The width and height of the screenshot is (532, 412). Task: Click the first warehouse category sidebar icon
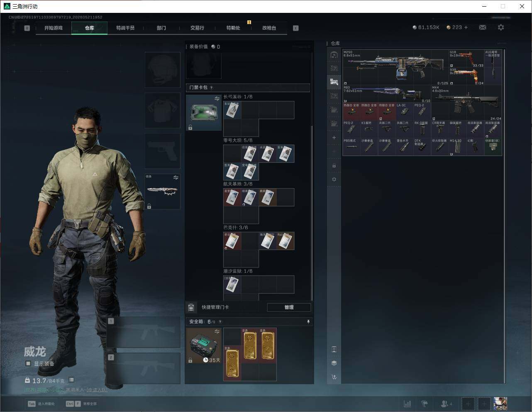(x=334, y=55)
